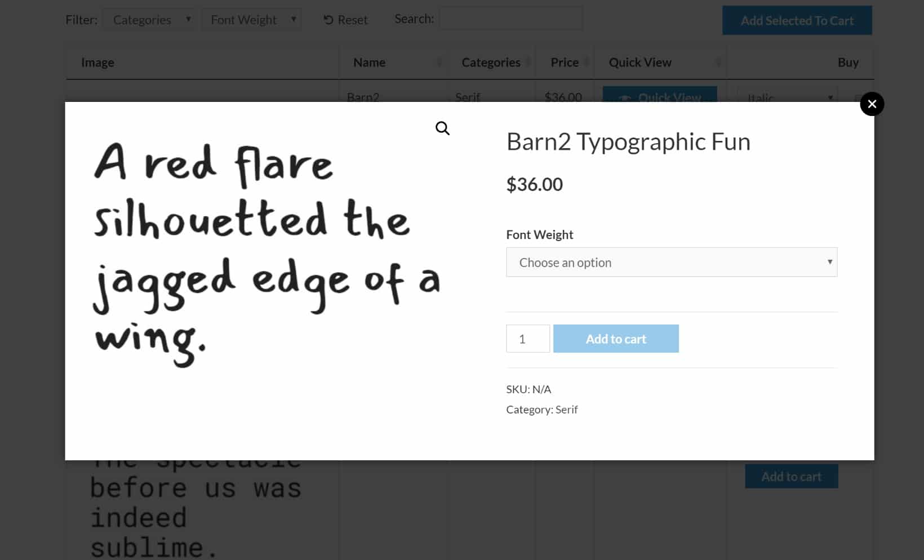The width and height of the screenshot is (924, 560).
Task: Open the Serif category link
Action: tap(566, 410)
